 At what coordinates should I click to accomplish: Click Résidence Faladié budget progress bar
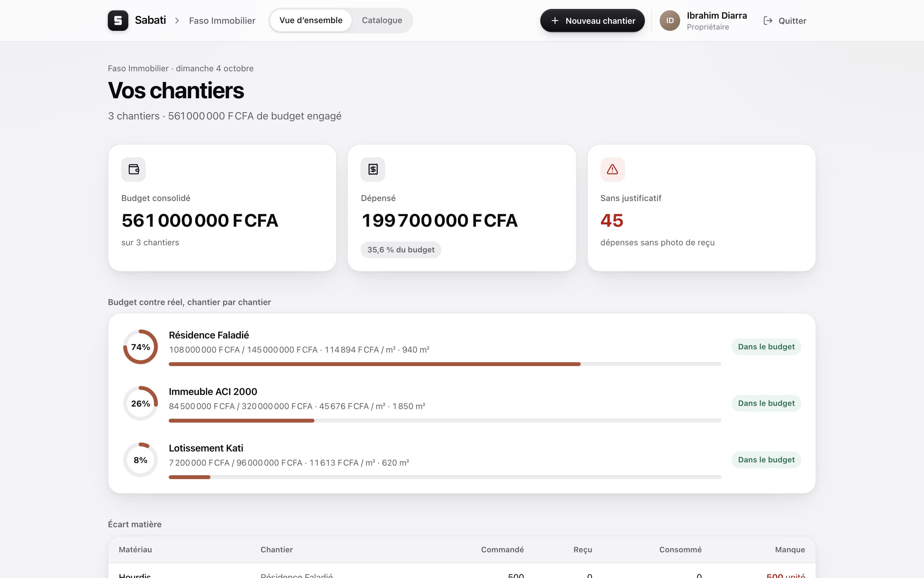pos(445,364)
